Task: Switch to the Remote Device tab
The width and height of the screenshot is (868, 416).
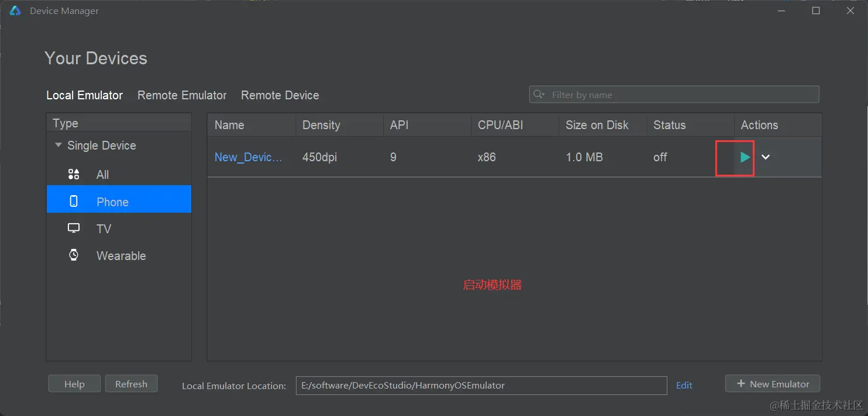Action: (x=280, y=95)
